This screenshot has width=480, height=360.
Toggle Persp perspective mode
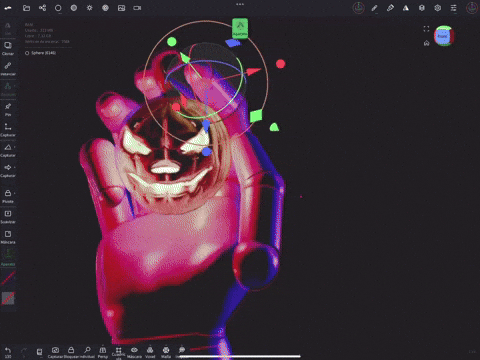pyautogui.click(x=103, y=352)
